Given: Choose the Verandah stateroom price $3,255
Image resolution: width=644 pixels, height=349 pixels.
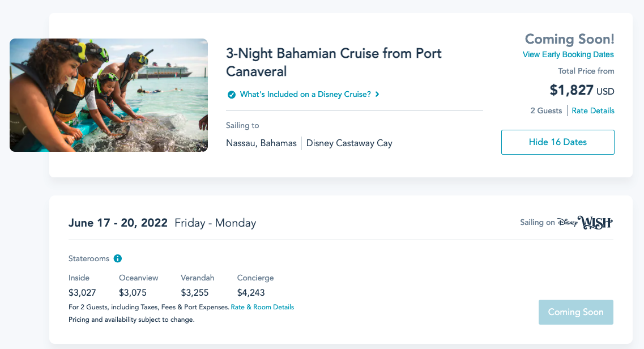Looking at the screenshot, I should (x=195, y=293).
